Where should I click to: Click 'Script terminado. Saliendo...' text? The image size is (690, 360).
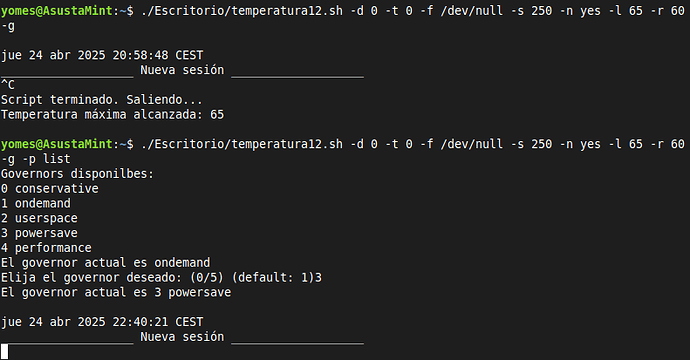102,100
